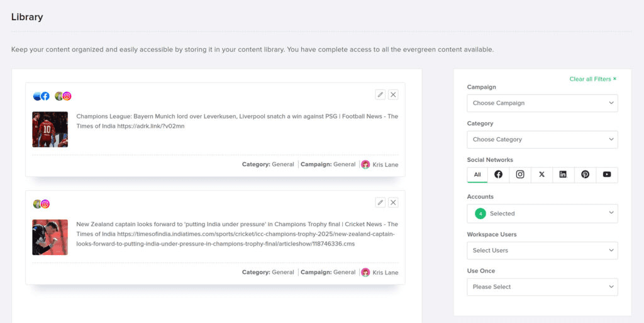This screenshot has height=323, width=644.
Task: Click Instagram account avatar on Champions League post
Action: click(x=64, y=96)
